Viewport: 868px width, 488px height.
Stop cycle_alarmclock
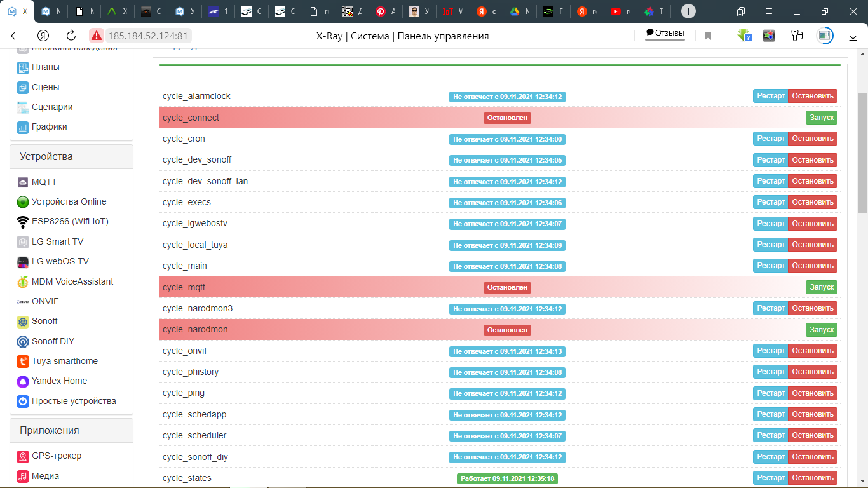point(813,96)
